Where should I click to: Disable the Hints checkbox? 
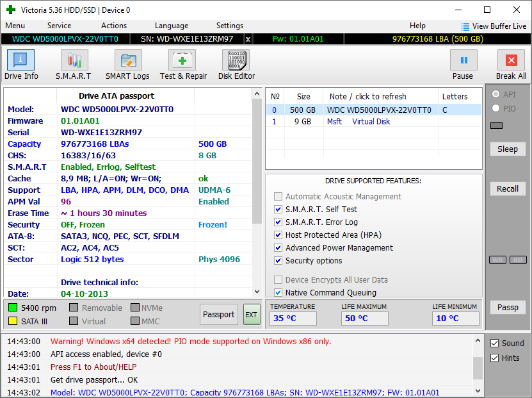coord(495,358)
